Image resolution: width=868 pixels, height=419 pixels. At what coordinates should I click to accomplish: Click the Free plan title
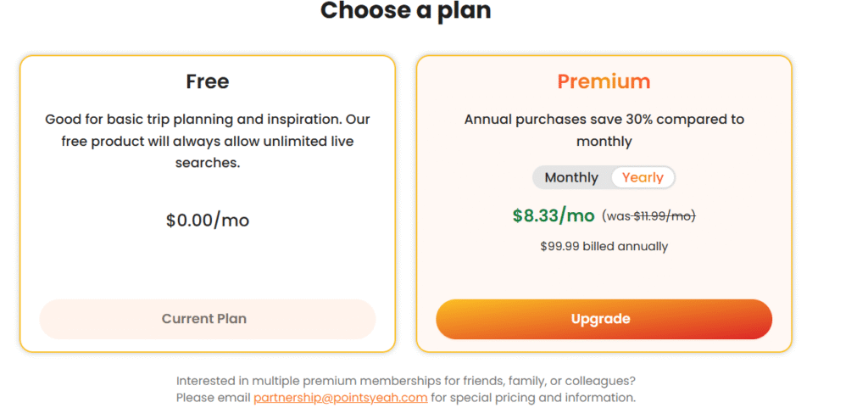[208, 81]
